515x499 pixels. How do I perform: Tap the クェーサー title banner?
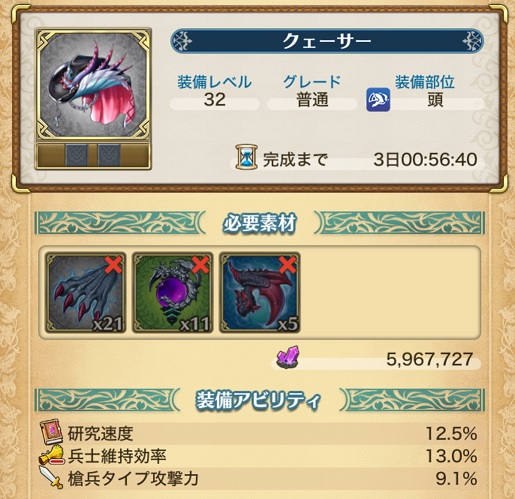tap(327, 41)
